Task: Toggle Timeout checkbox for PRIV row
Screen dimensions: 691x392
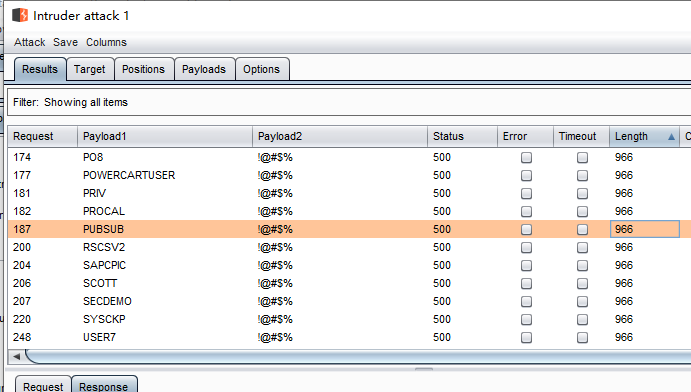Action: click(x=582, y=194)
